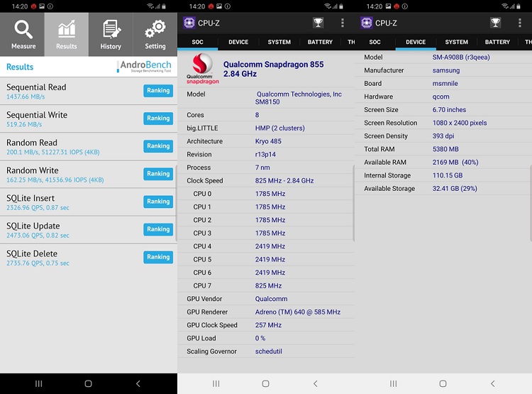This screenshot has height=394, width=532.
Task: Select SOC tab in right CPU-Z screen
Action: pos(375,42)
